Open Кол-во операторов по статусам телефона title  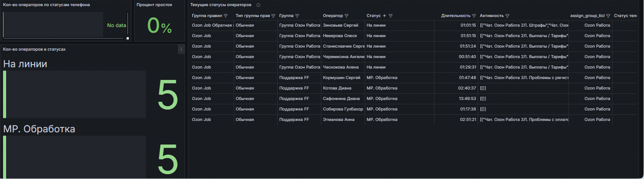pos(47,5)
